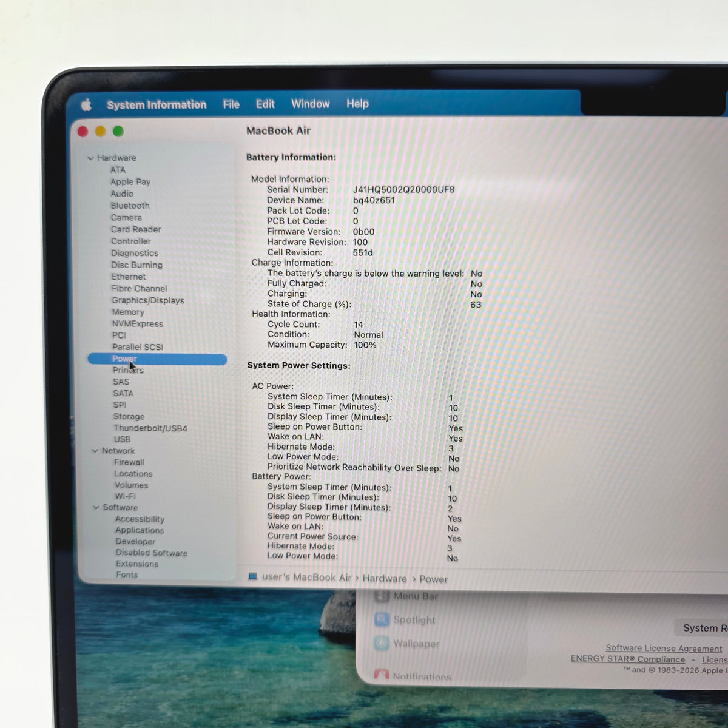
Task: Select Fonts under Software
Action: (127, 575)
